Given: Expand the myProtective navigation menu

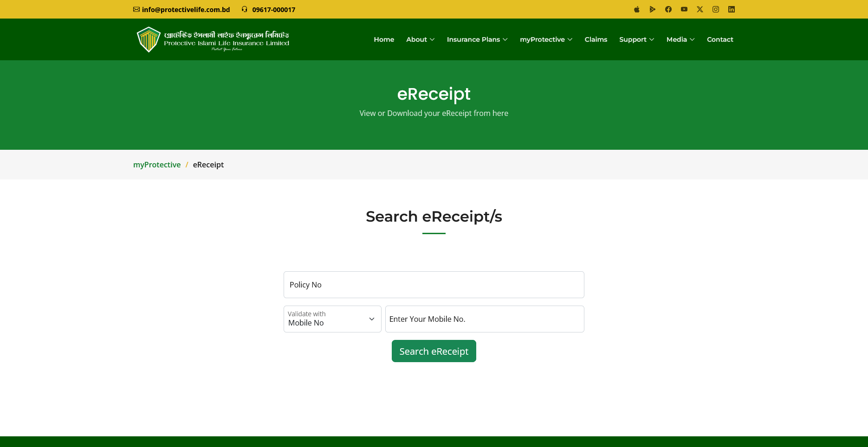Looking at the screenshot, I should (x=546, y=39).
